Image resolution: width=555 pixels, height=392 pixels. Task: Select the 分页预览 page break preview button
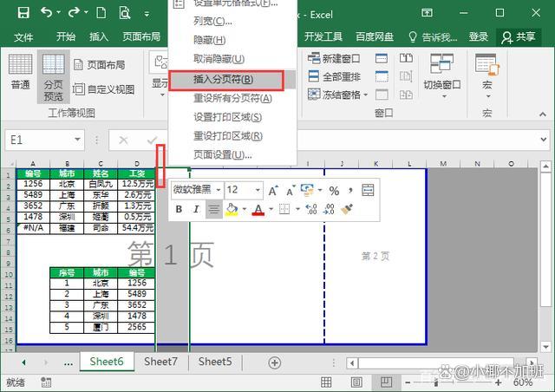click(x=54, y=77)
